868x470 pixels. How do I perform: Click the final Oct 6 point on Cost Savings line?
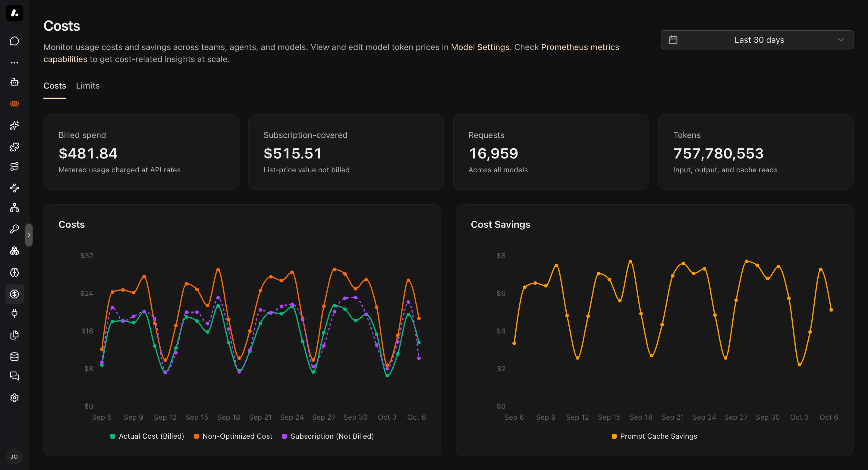(831, 310)
